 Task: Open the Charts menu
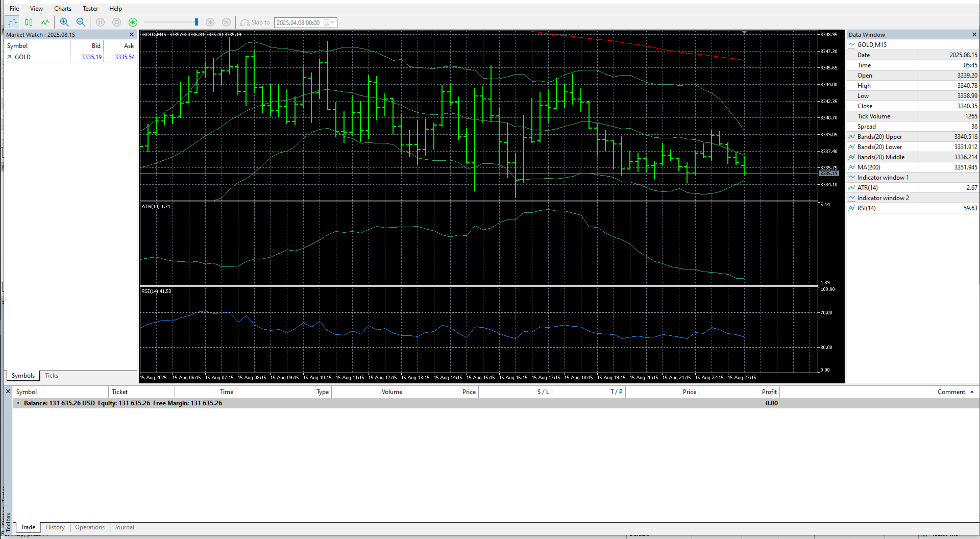pos(63,9)
